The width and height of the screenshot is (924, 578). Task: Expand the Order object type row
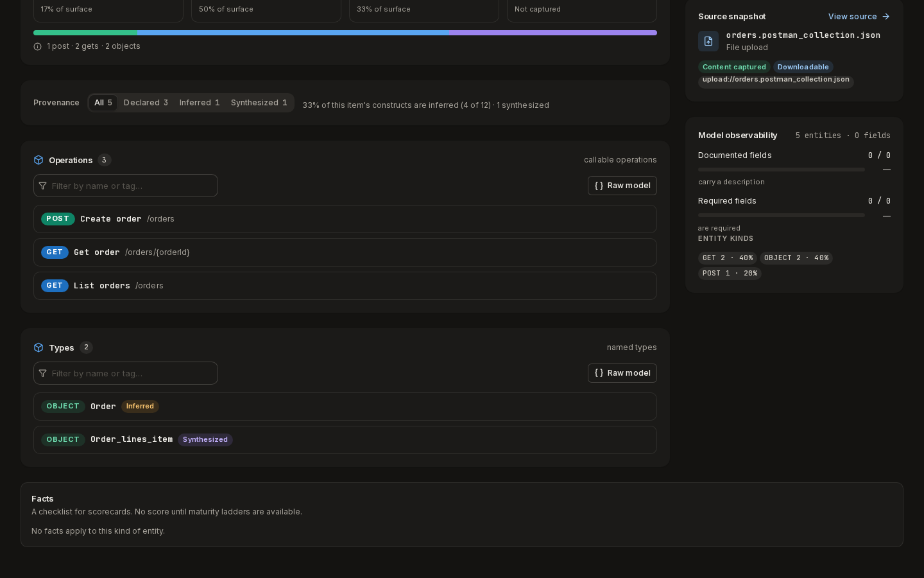click(x=345, y=407)
